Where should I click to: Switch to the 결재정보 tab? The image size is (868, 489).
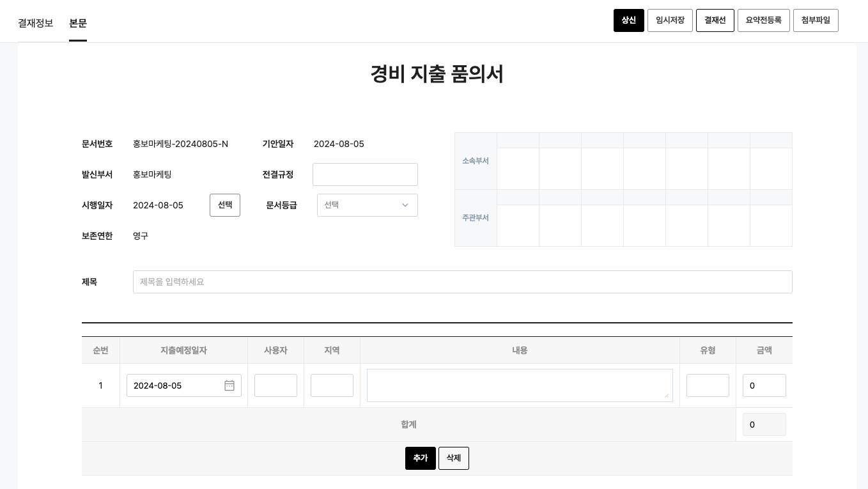point(36,23)
